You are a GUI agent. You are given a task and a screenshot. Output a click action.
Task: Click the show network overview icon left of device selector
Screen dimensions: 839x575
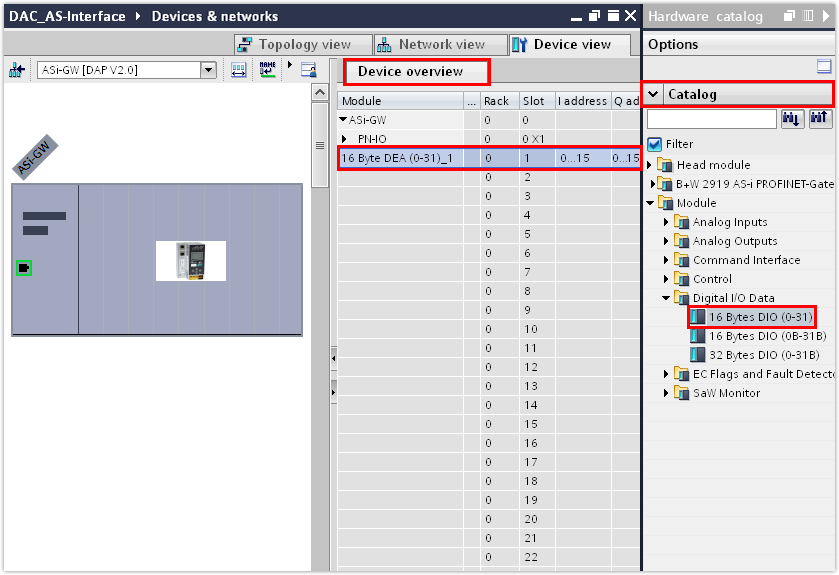point(17,70)
